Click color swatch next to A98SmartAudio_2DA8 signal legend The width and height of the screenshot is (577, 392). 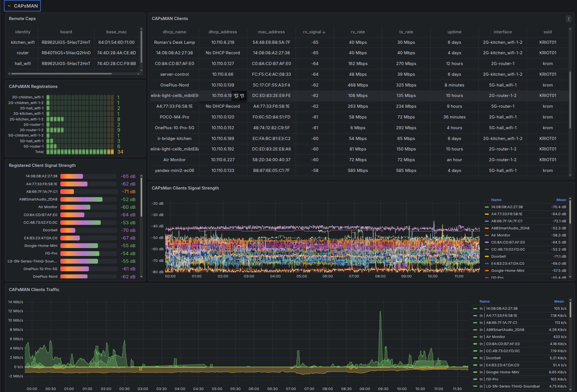click(487, 228)
